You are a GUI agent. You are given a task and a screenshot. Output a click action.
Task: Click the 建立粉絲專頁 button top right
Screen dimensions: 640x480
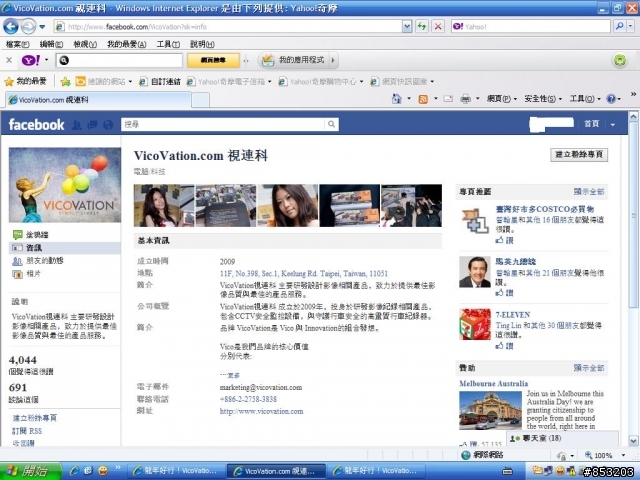(579, 154)
